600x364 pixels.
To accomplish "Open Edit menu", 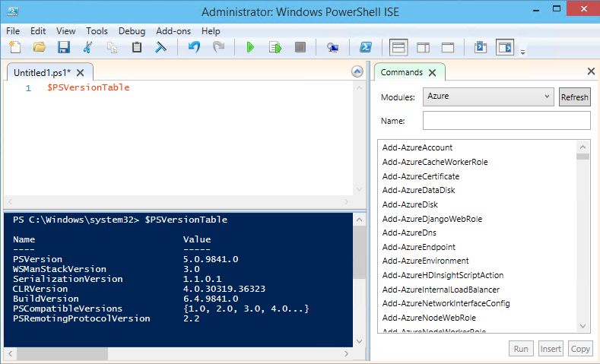I will (38, 31).
